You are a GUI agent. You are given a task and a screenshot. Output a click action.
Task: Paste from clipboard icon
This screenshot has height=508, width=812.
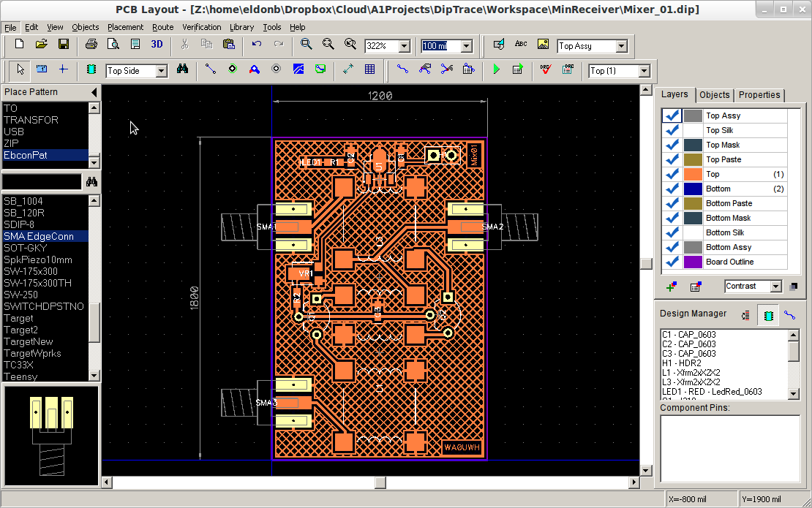pos(228,45)
